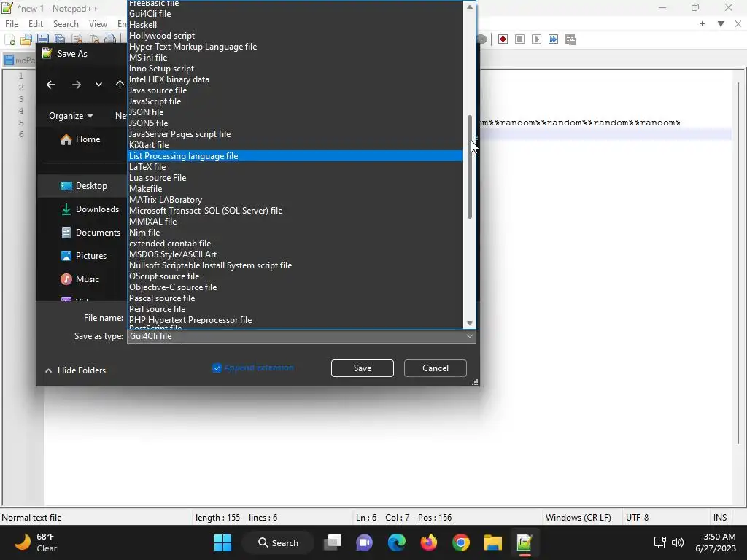Click the Save button
747x560 pixels.
(362, 368)
